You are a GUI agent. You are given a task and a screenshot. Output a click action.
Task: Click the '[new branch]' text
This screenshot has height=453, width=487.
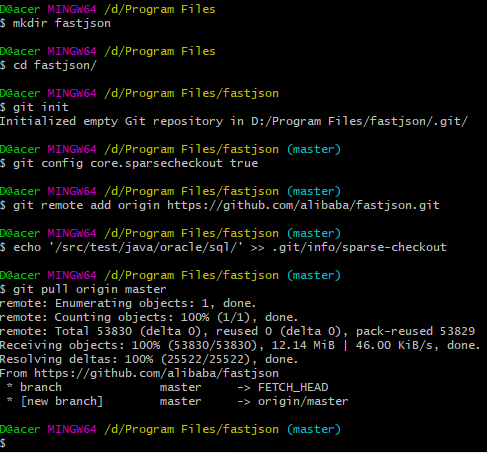click(x=62, y=401)
